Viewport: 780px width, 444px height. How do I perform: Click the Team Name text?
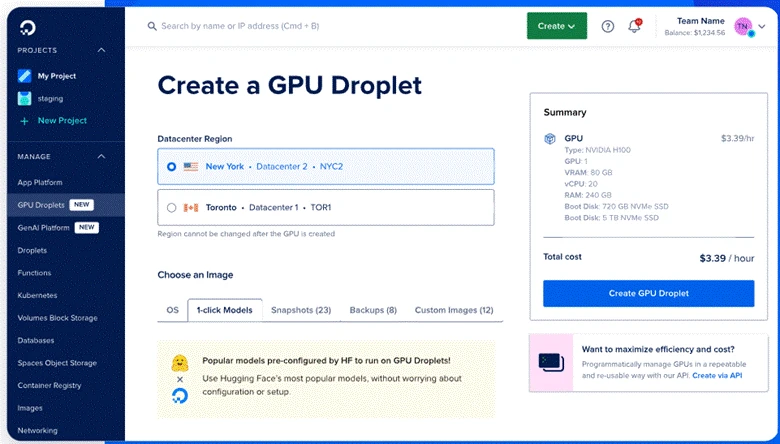coord(700,21)
